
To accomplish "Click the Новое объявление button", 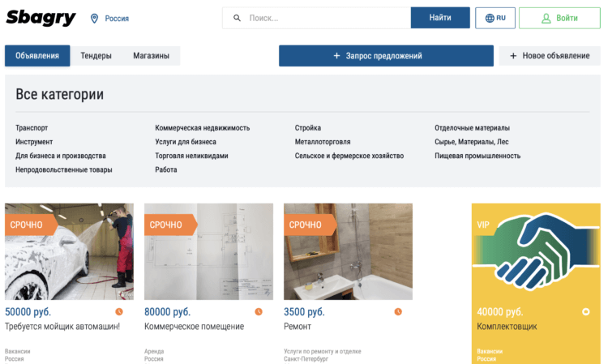I will pos(550,56).
